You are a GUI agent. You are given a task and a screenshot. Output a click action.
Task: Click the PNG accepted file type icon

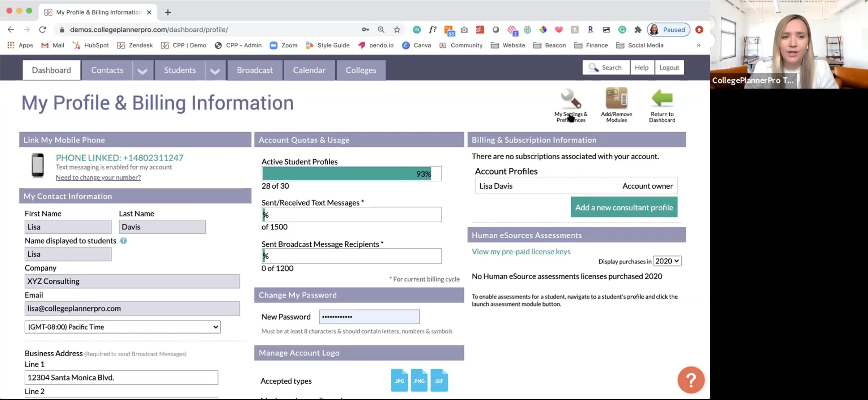pos(419,380)
